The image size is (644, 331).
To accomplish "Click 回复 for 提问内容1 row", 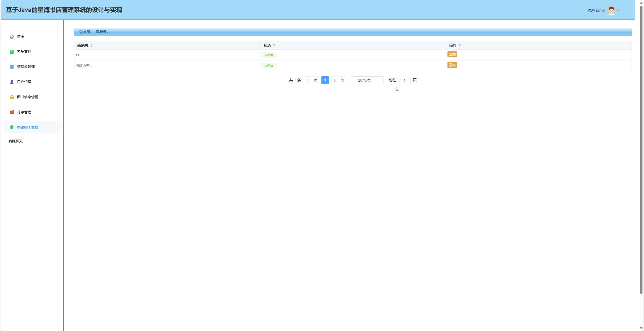I will 452,65.
